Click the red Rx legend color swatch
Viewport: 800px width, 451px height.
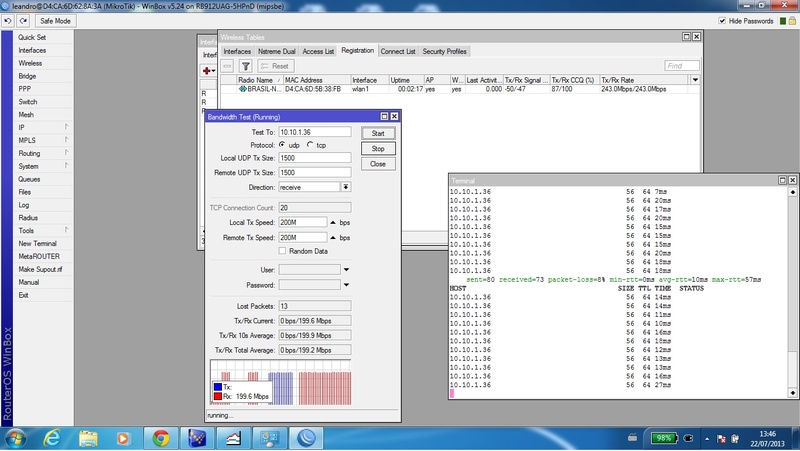pyautogui.click(x=217, y=396)
